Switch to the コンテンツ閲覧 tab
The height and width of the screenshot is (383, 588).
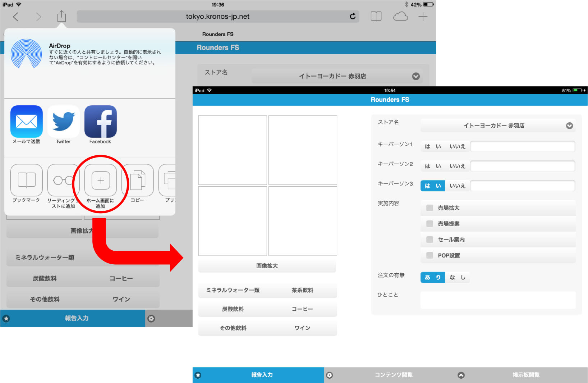tap(393, 375)
